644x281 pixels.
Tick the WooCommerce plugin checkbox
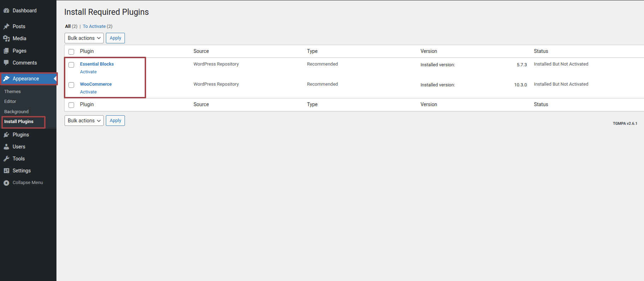tap(71, 85)
